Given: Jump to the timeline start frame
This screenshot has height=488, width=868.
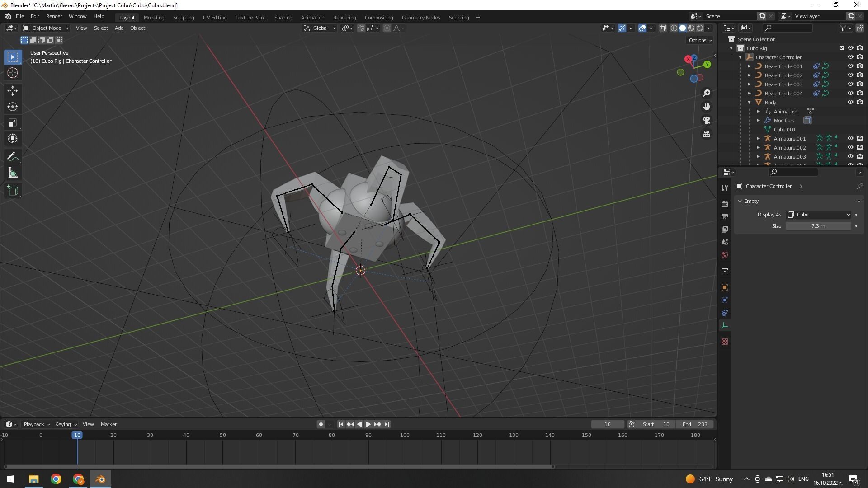Looking at the screenshot, I should point(341,424).
